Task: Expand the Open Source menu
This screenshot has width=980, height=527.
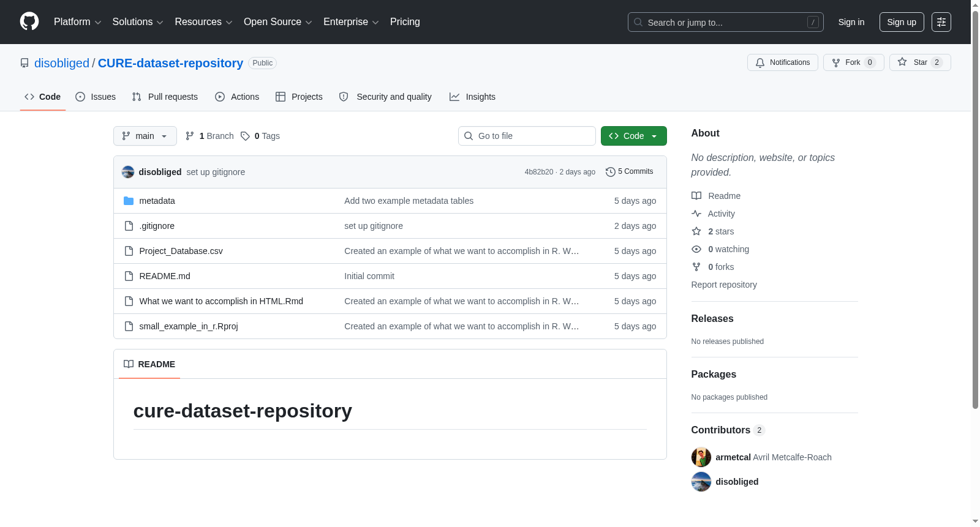Action: coord(278,22)
